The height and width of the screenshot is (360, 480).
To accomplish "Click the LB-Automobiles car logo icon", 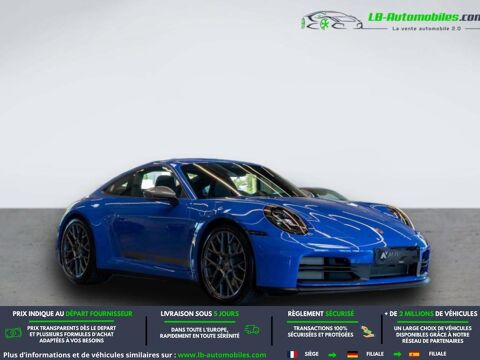I will click(x=332, y=20).
